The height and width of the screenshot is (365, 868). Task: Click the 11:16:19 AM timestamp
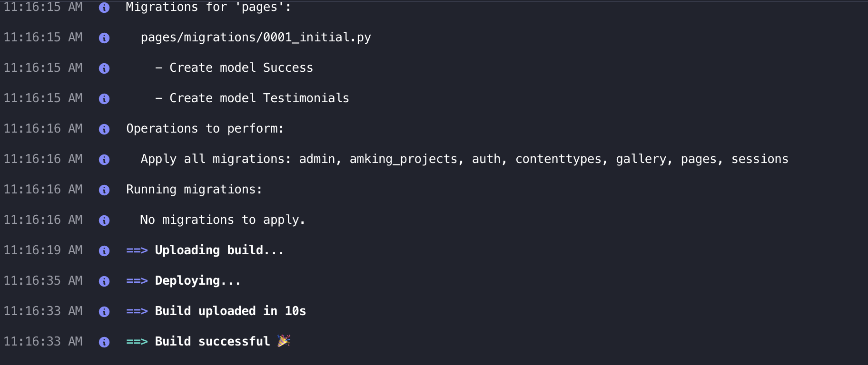click(43, 250)
